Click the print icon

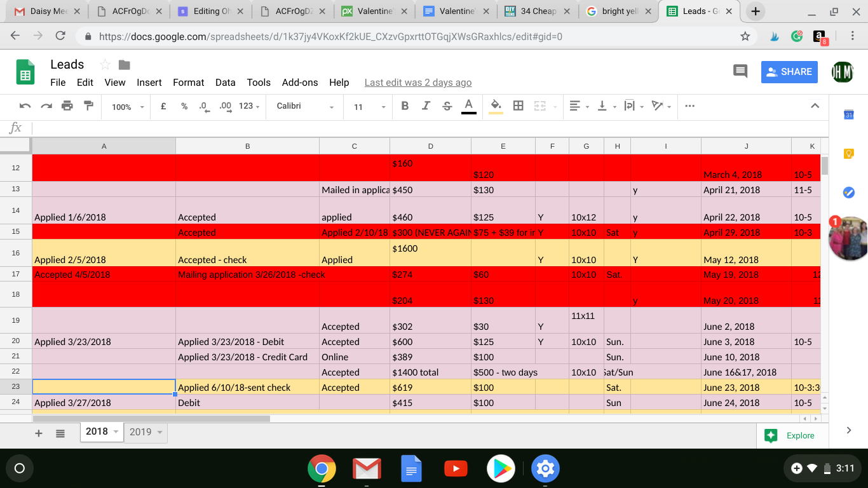[67, 106]
